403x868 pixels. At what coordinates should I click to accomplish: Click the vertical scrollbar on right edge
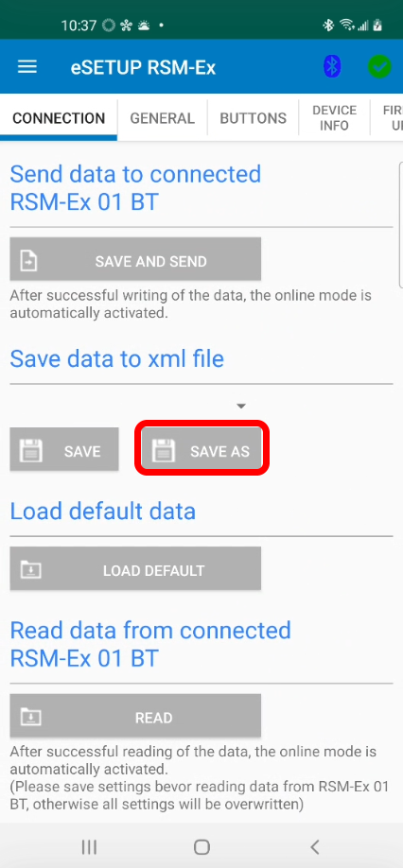point(401,225)
